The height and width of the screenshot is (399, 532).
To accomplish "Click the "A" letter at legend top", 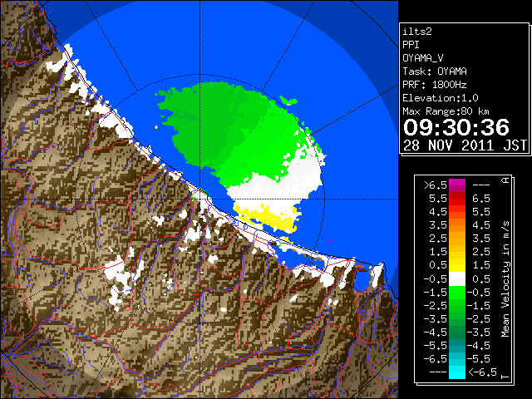I will click(x=505, y=180).
